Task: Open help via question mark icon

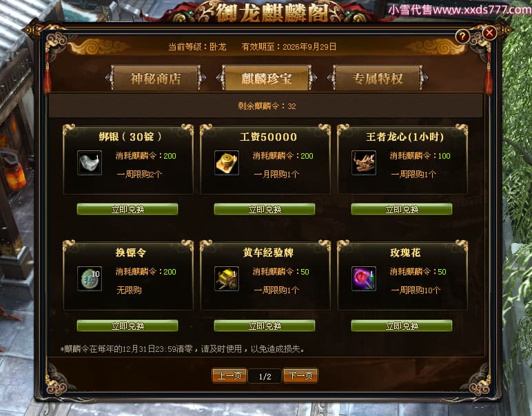Action: 462,36
